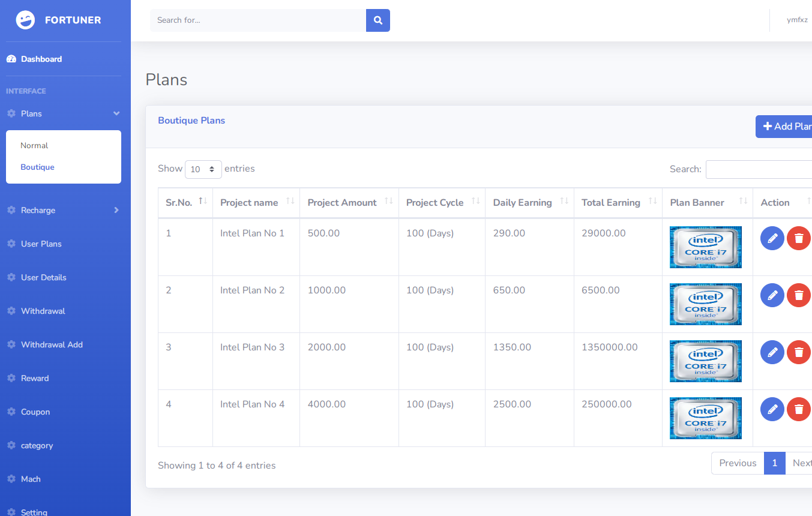Open Withdrawal in the sidebar

coord(43,311)
